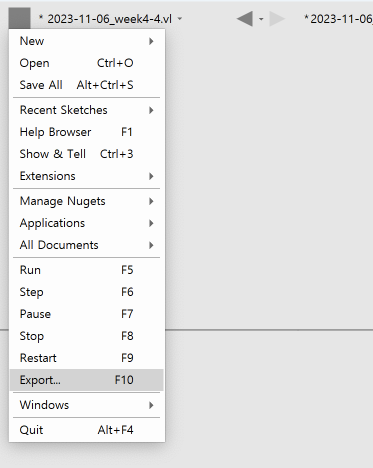This screenshot has width=373, height=468.
Task: Select Show & Tell entry
Action: (x=87, y=154)
